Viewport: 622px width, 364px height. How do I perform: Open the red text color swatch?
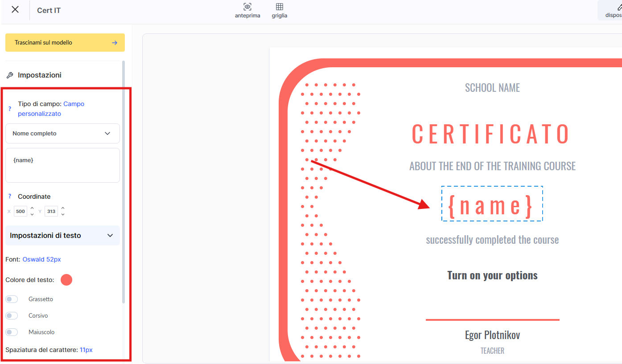point(66,280)
